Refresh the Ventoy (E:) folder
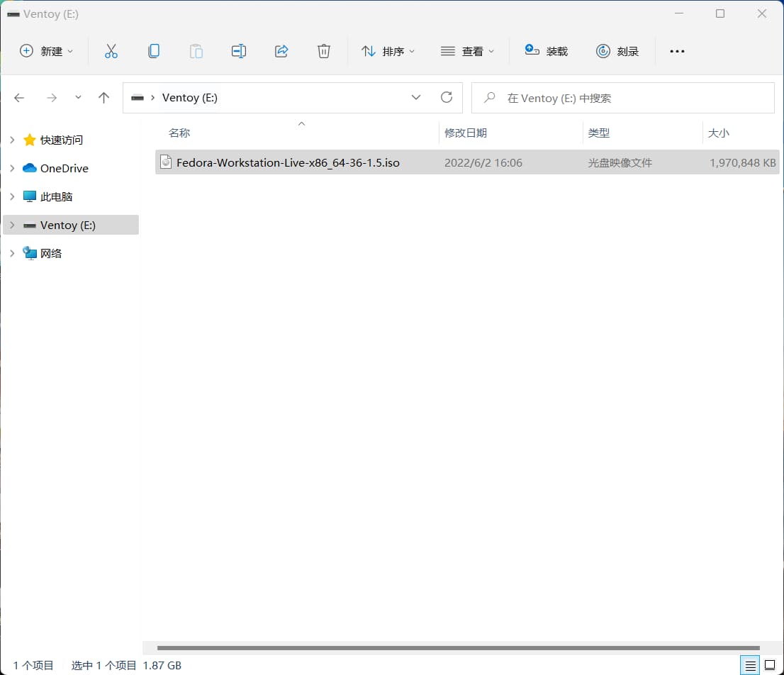This screenshot has height=675, width=784. [447, 98]
